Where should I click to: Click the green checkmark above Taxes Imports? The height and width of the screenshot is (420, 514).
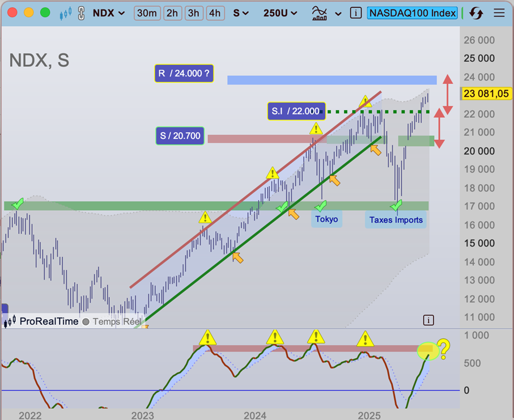click(396, 206)
